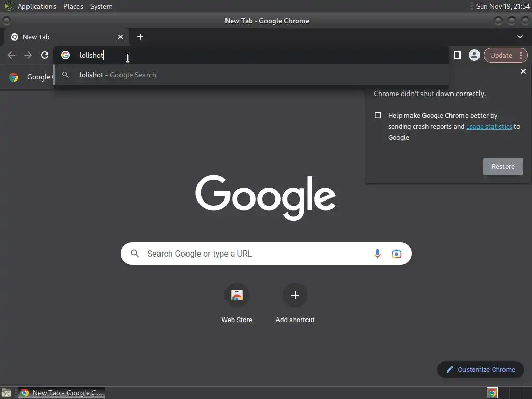
Task: Toggle the side panel icon
Action: tap(458, 55)
